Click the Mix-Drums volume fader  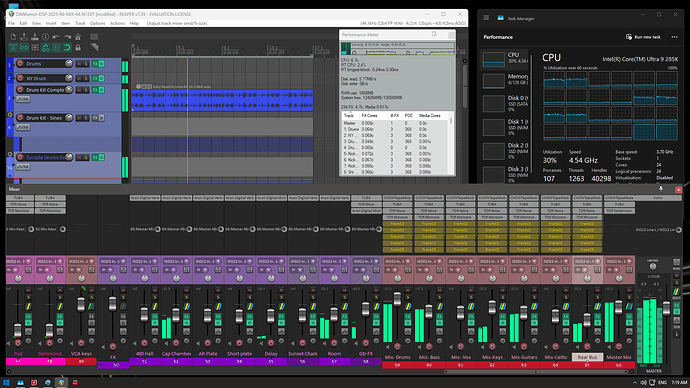(397, 298)
